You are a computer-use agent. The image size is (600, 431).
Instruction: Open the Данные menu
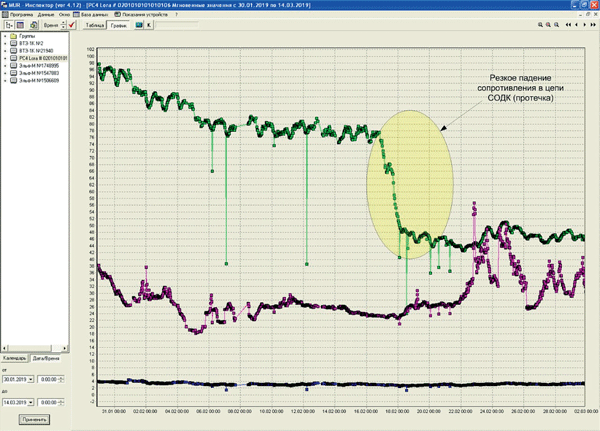46,15
